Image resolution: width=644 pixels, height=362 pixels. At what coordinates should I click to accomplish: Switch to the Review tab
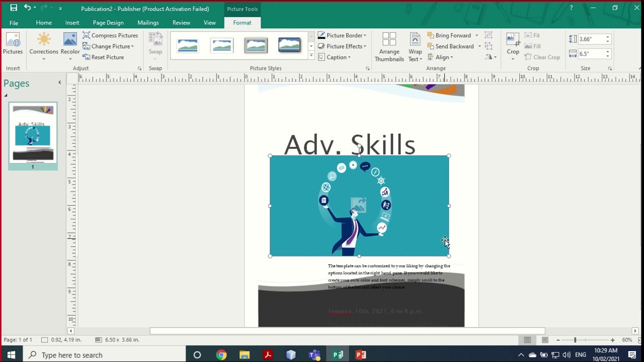pos(181,23)
